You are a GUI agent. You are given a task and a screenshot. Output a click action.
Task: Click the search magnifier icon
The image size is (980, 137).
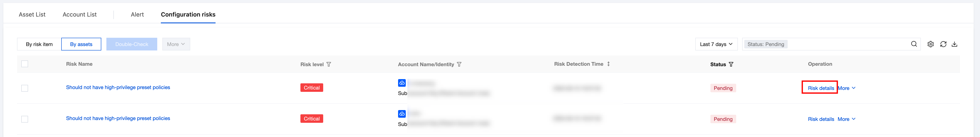point(914,44)
